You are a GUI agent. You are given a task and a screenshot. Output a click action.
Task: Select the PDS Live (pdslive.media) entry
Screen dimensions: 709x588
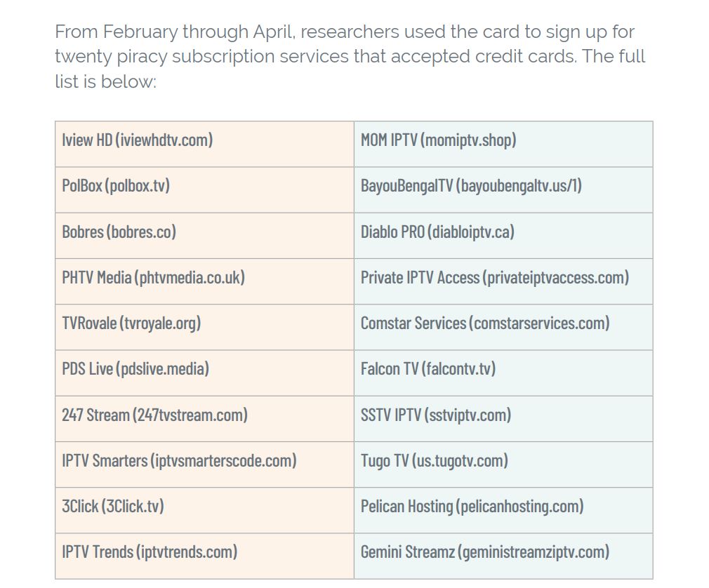[204, 373]
